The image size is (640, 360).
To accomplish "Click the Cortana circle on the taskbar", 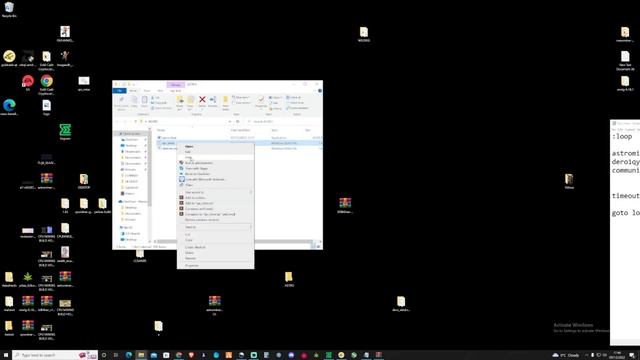I will coord(104,355).
